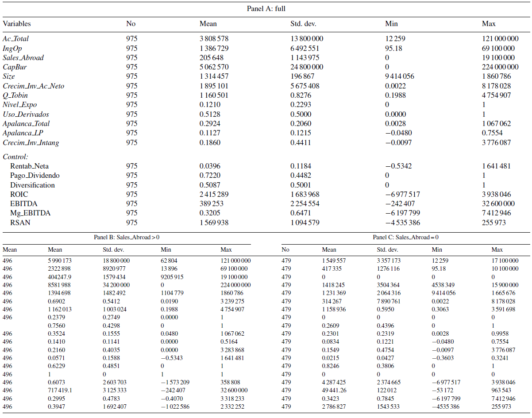Select the Q_Tobin row label

15,96
